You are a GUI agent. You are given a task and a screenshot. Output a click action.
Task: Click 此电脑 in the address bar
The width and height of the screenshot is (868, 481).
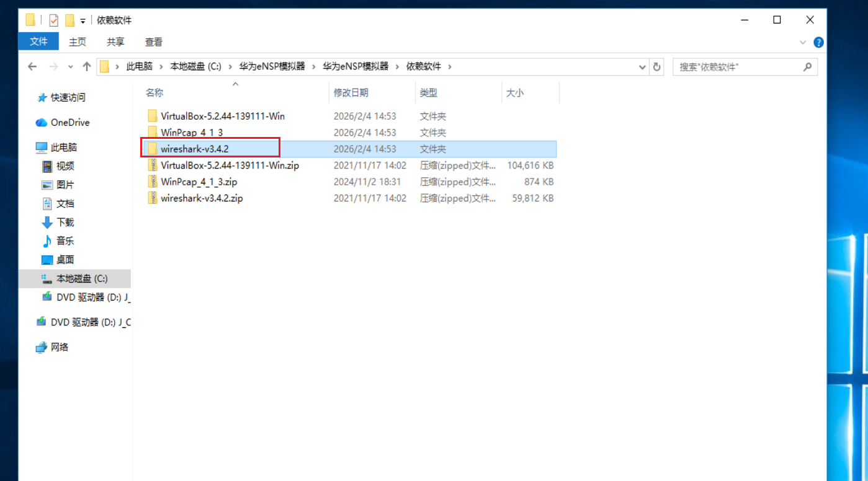pos(140,66)
